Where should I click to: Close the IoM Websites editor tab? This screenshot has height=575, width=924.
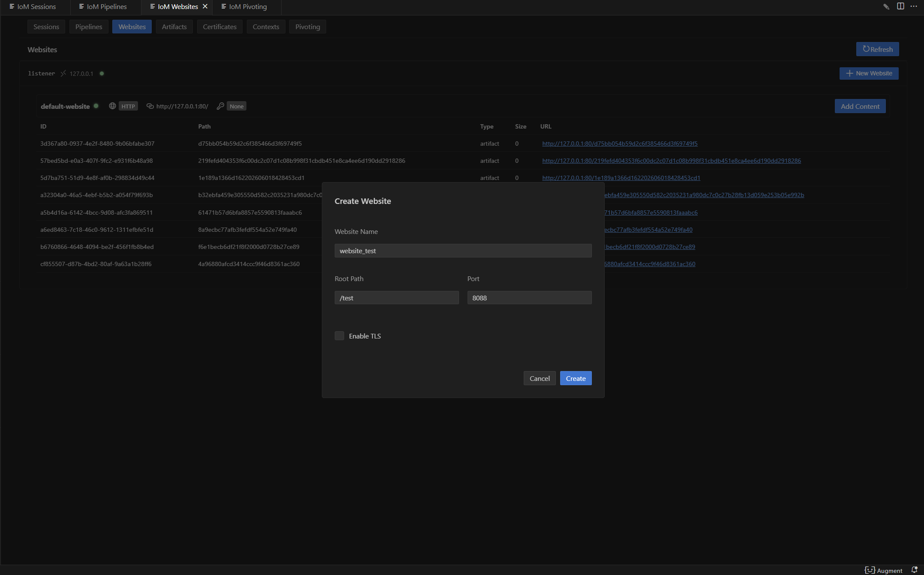205,6
